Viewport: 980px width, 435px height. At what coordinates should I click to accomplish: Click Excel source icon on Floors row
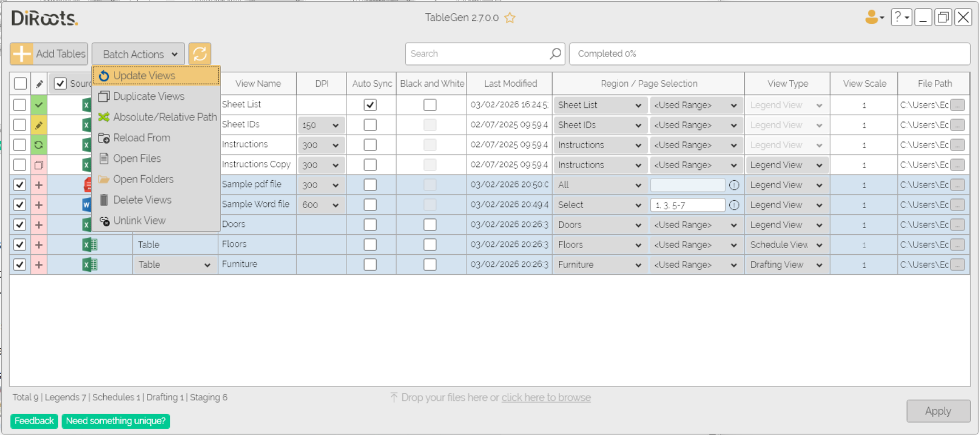[x=90, y=245]
